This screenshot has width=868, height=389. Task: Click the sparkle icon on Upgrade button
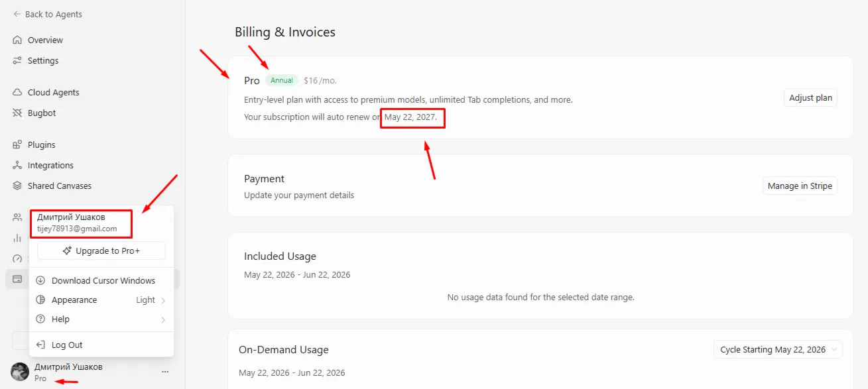click(67, 251)
